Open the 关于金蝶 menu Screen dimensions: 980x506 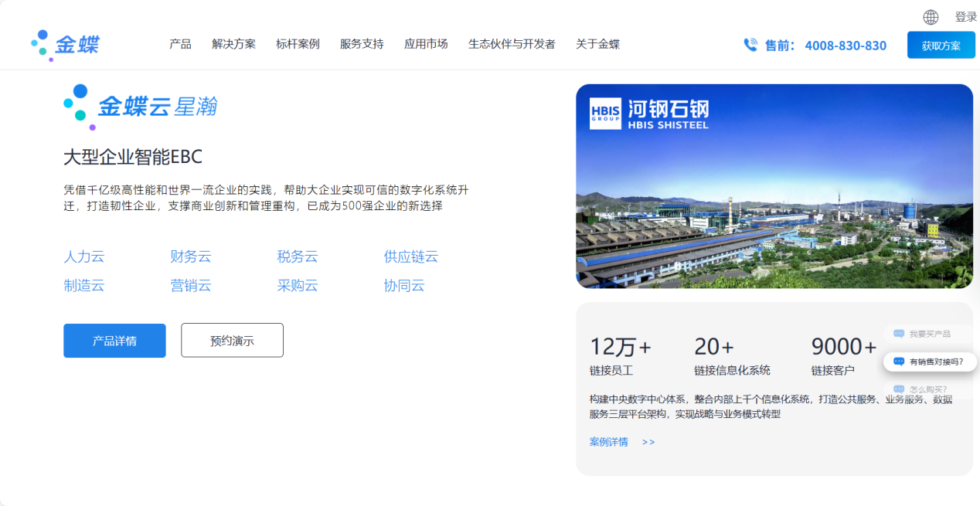597,44
